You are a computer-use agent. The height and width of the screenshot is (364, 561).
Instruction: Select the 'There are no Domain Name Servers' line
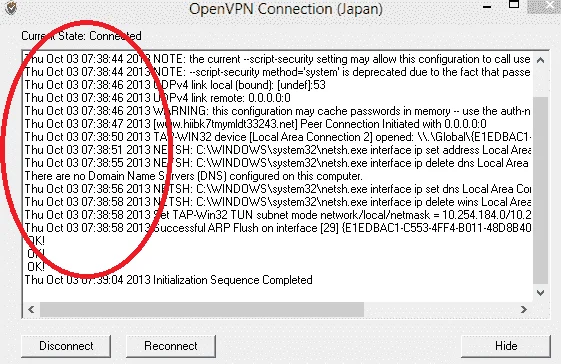(194, 176)
